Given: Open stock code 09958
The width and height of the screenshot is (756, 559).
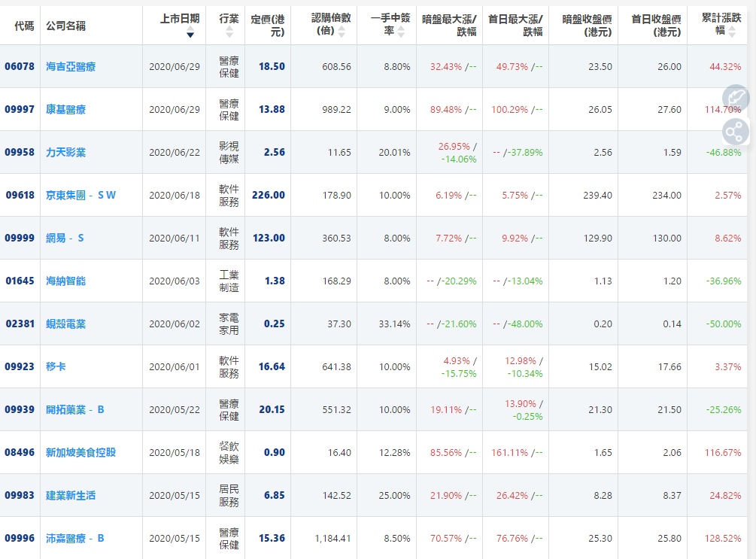Looking at the screenshot, I should pyautogui.click(x=20, y=153).
